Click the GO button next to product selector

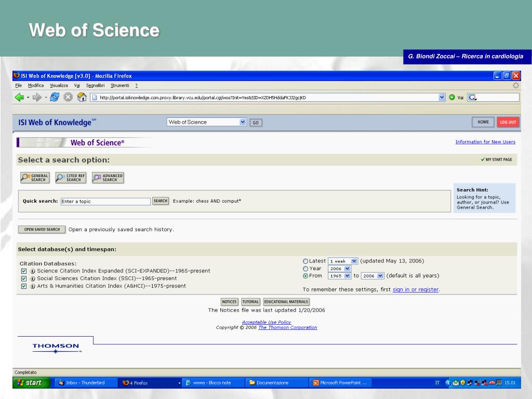coord(256,123)
